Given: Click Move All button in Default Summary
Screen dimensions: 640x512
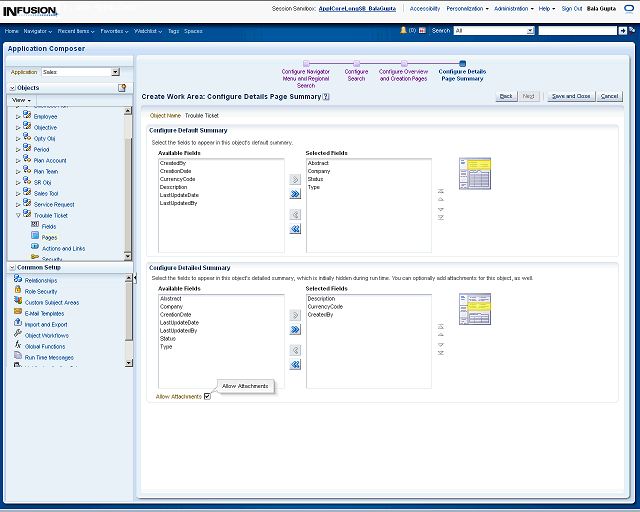Looking at the screenshot, I should click(x=295, y=195).
